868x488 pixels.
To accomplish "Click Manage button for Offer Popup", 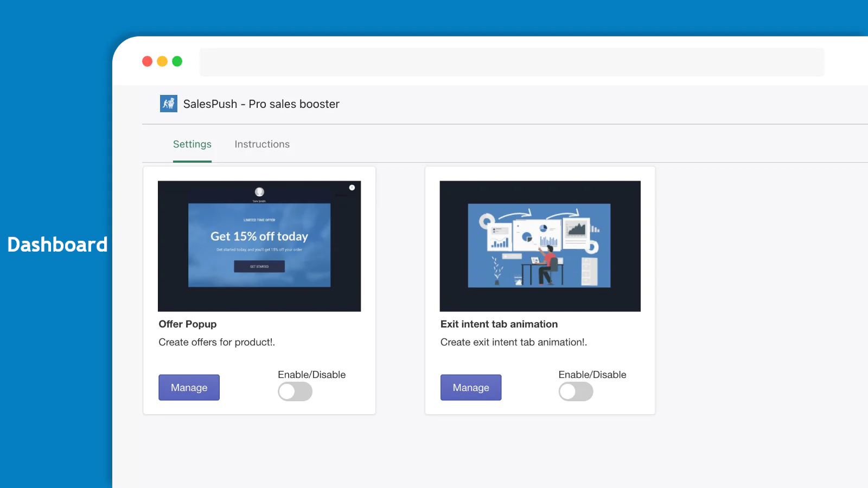I will [x=189, y=388].
